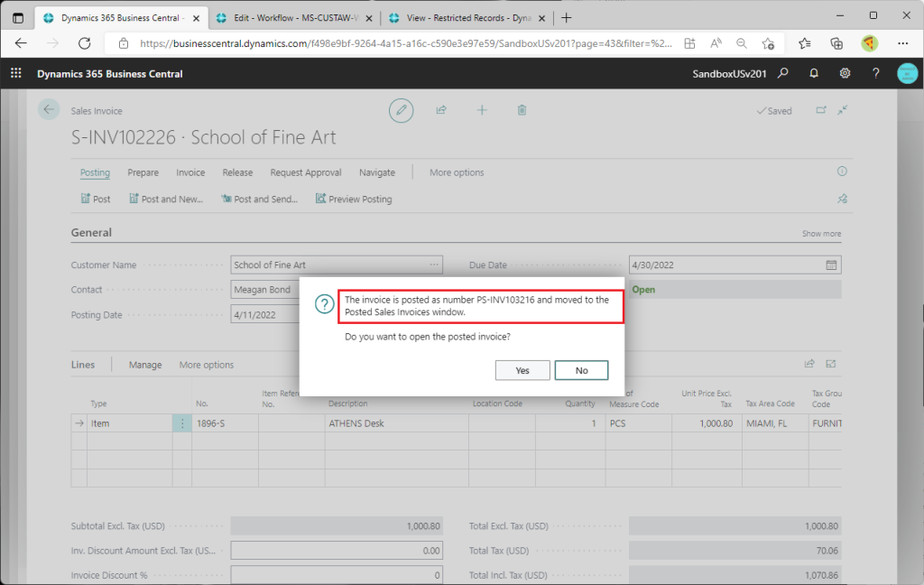Click Post and Send action
The width and height of the screenshot is (924, 585).
tap(259, 199)
